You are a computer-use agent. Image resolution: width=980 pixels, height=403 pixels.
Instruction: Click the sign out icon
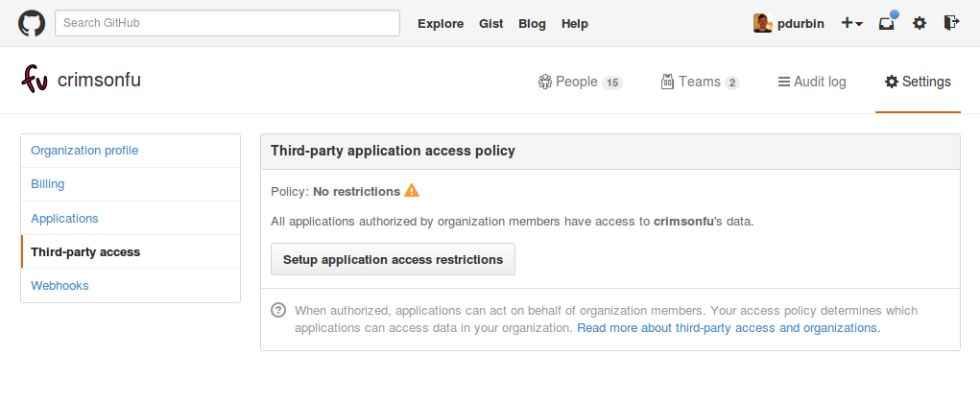[x=951, y=23]
